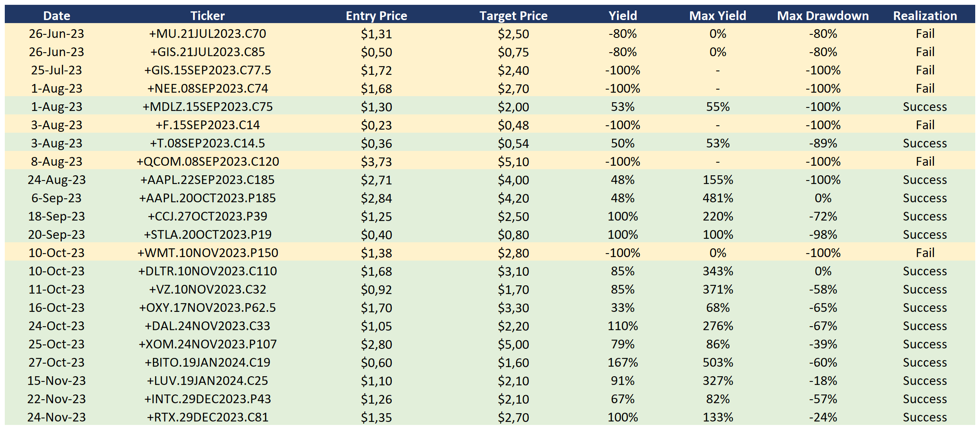The height and width of the screenshot is (431, 980).
Task: Select the Success cell for +RTX.29DEC2023.C81
Action: point(925,418)
